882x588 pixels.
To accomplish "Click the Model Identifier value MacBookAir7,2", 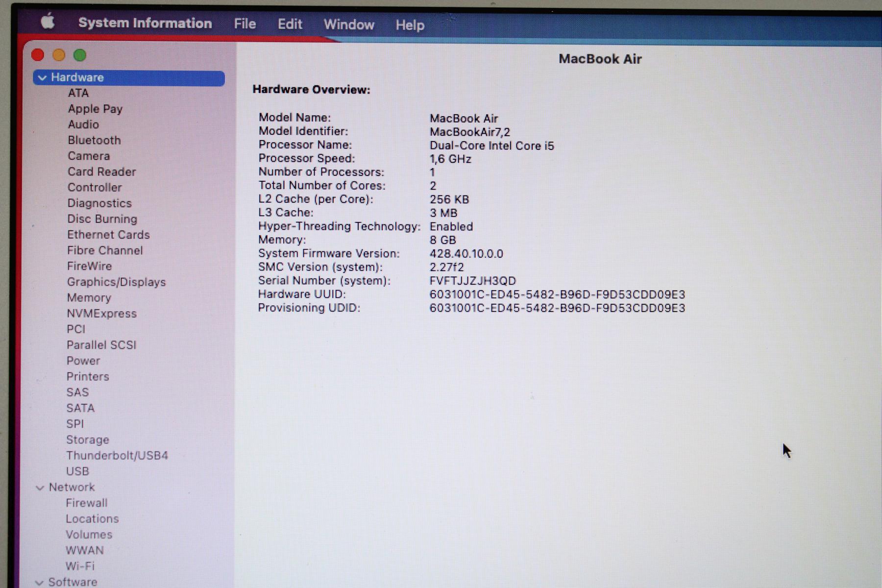I will pyautogui.click(x=469, y=132).
